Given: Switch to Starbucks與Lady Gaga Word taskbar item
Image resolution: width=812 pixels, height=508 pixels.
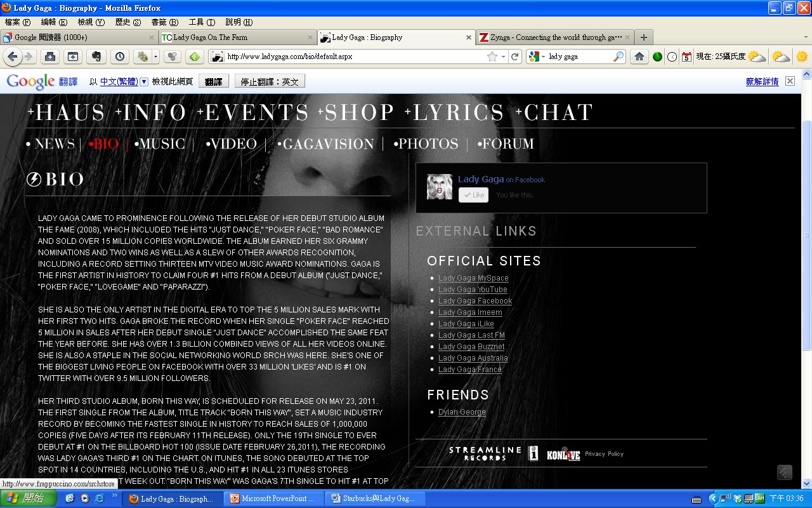Looking at the screenshot, I should 374,498.
